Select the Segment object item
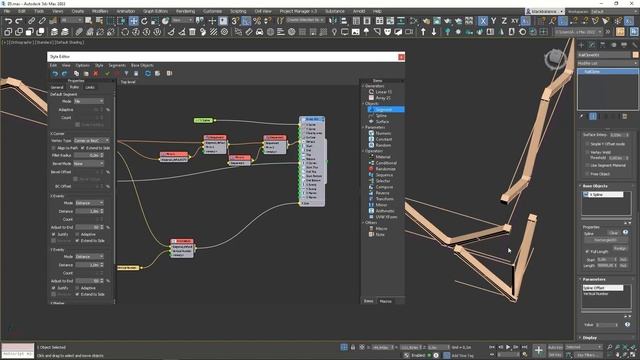640x360 pixels. [x=386, y=110]
